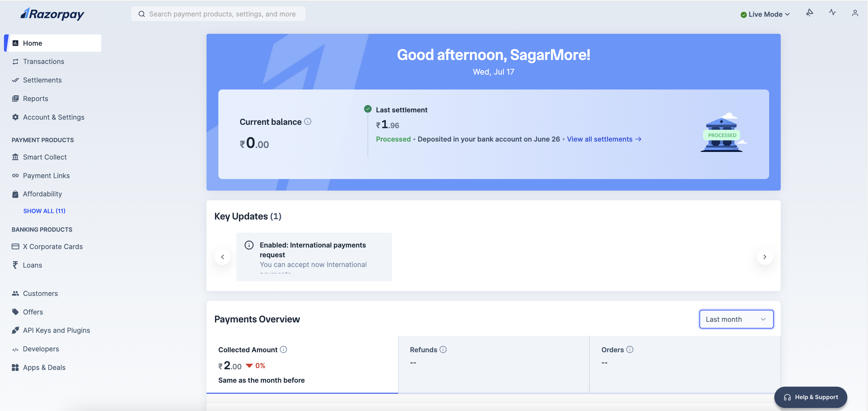The image size is (868, 411).
Task: Open Transactions in the sidebar
Action: pos(43,61)
